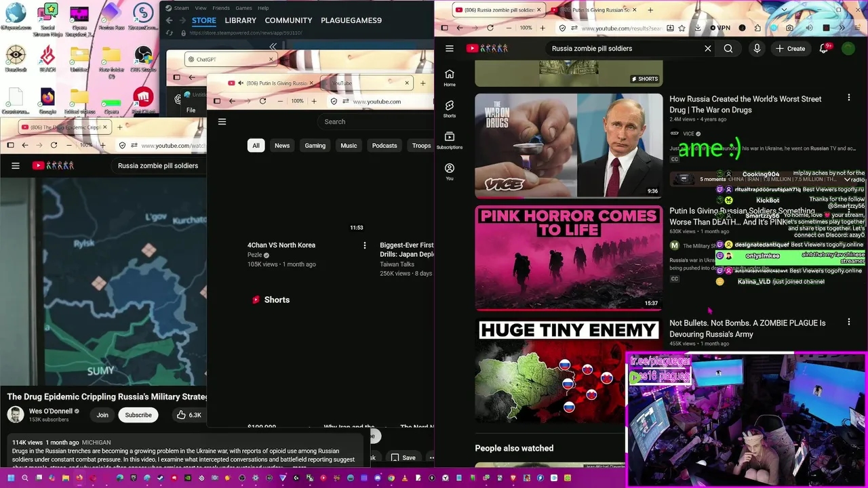Open Steam LIBRARY tab
This screenshot has width=868, height=488.
click(x=241, y=20)
